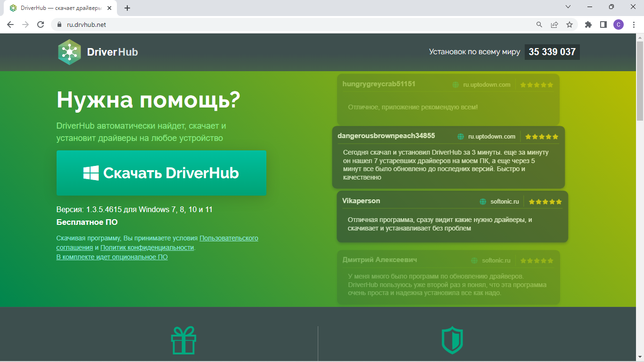Image resolution: width=644 pixels, height=362 pixels.
Task: Click the address bar URL ru.drvhub.net
Action: tap(87, 25)
